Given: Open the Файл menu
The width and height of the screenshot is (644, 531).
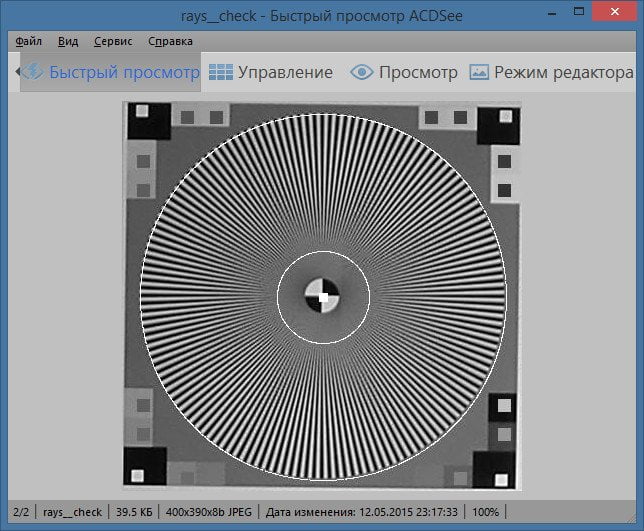Looking at the screenshot, I should (28, 41).
